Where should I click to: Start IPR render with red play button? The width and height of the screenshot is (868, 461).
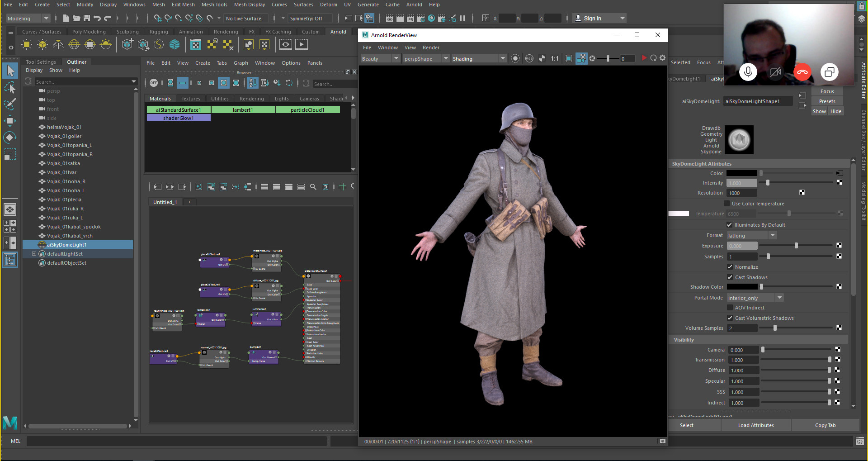644,58
